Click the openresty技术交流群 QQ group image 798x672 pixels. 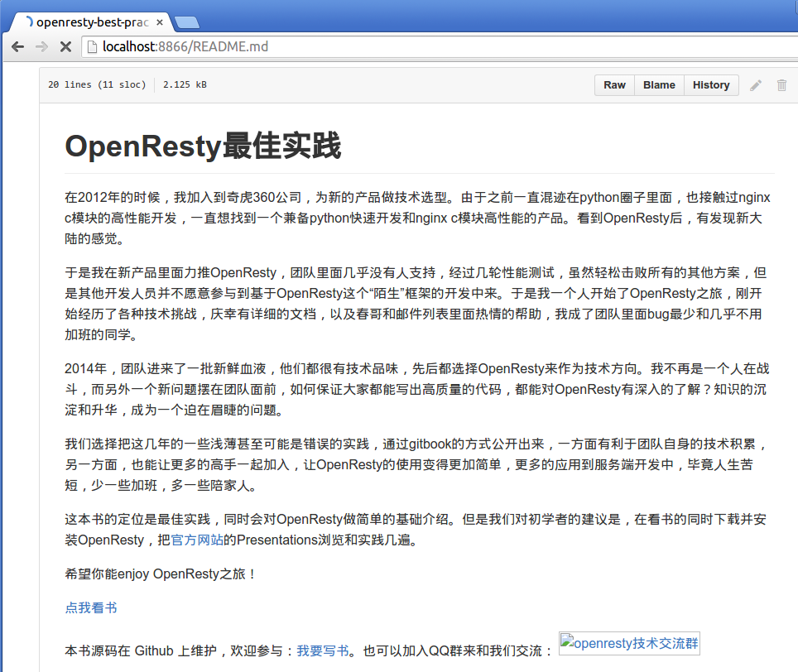click(629, 642)
